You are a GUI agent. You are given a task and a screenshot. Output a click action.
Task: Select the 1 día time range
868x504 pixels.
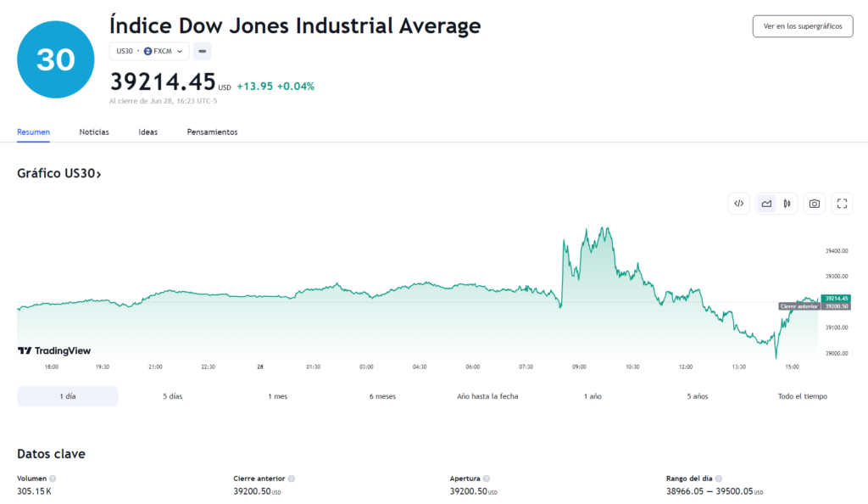(x=68, y=396)
